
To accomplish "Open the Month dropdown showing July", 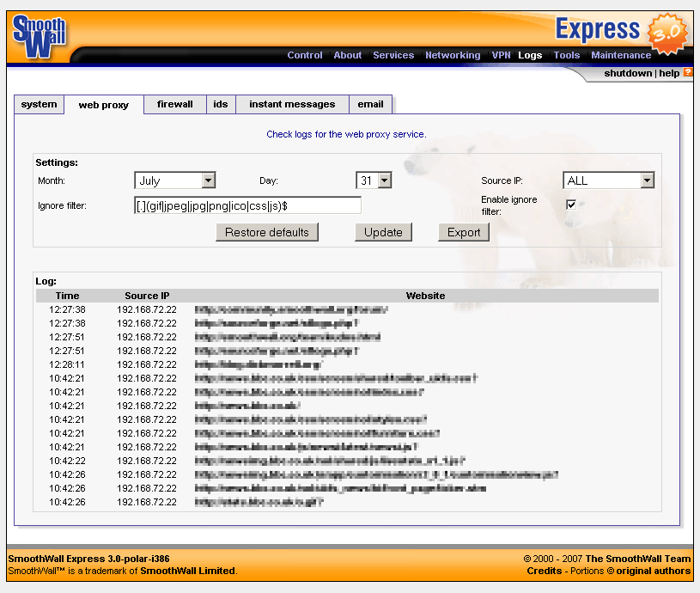I will (x=174, y=180).
